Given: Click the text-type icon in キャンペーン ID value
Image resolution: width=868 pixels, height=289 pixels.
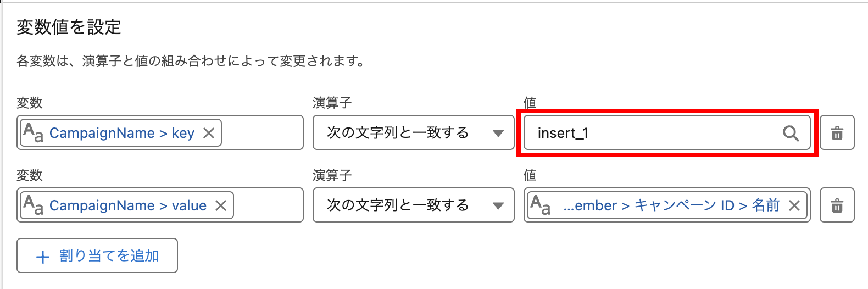Looking at the screenshot, I should pyautogui.click(x=540, y=205).
